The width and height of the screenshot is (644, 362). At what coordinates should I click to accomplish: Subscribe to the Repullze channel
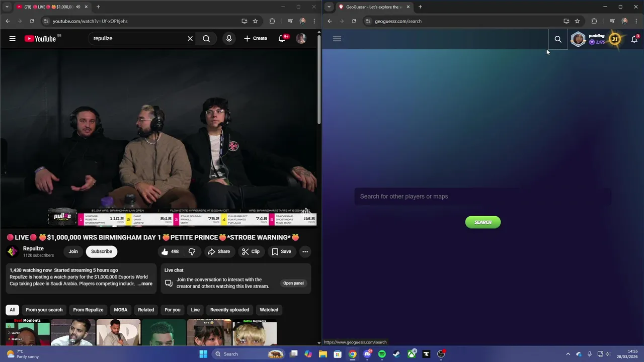click(102, 251)
